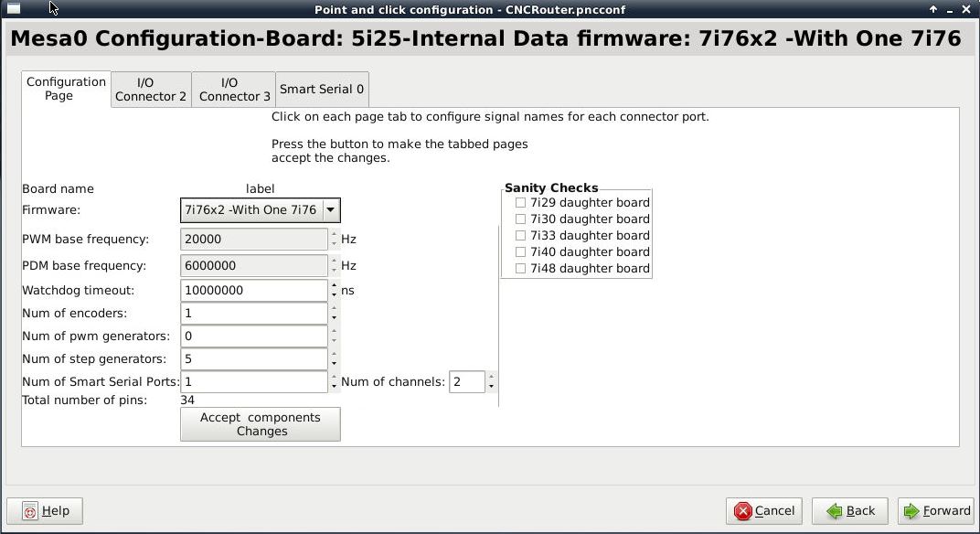
Task: Click the Cancel button label
Action: point(774,511)
